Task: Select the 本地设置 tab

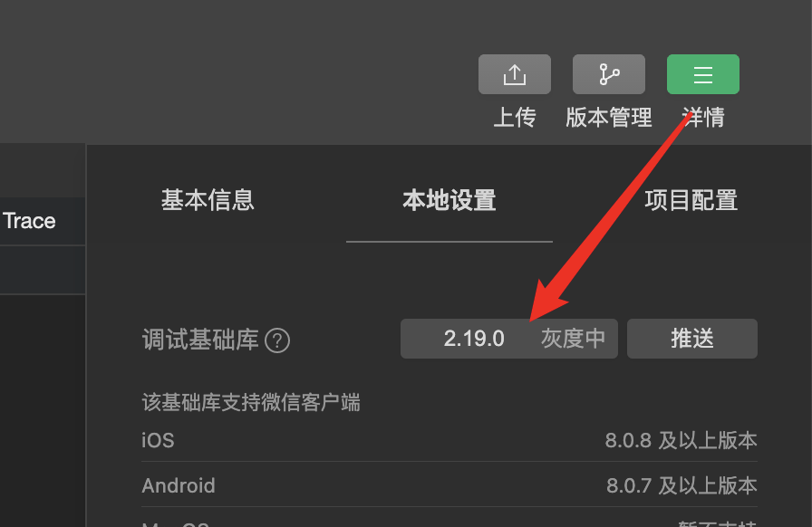Action: [x=449, y=200]
